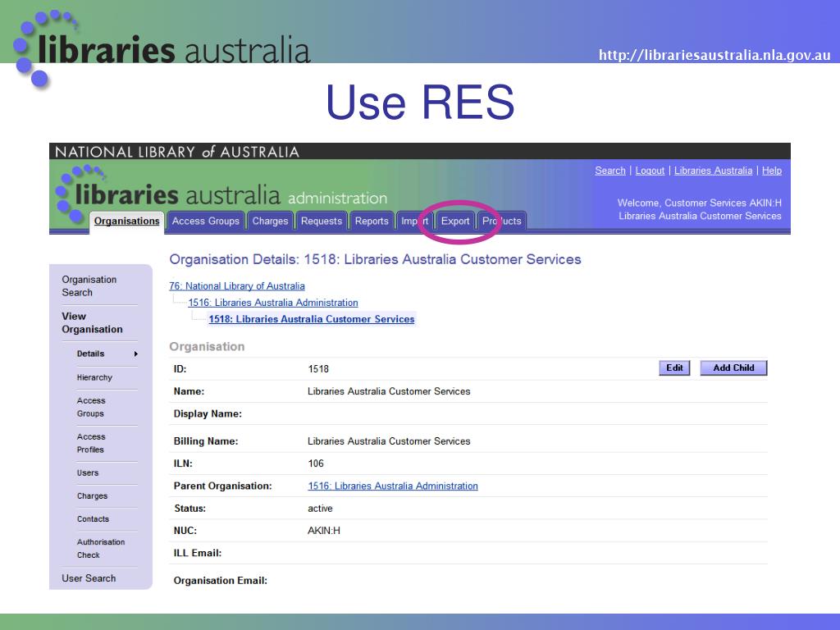This screenshot has width=840, height=630.
Task: Open the Details sidebar item
Action: pyautogui.click(x=90, y=354)
